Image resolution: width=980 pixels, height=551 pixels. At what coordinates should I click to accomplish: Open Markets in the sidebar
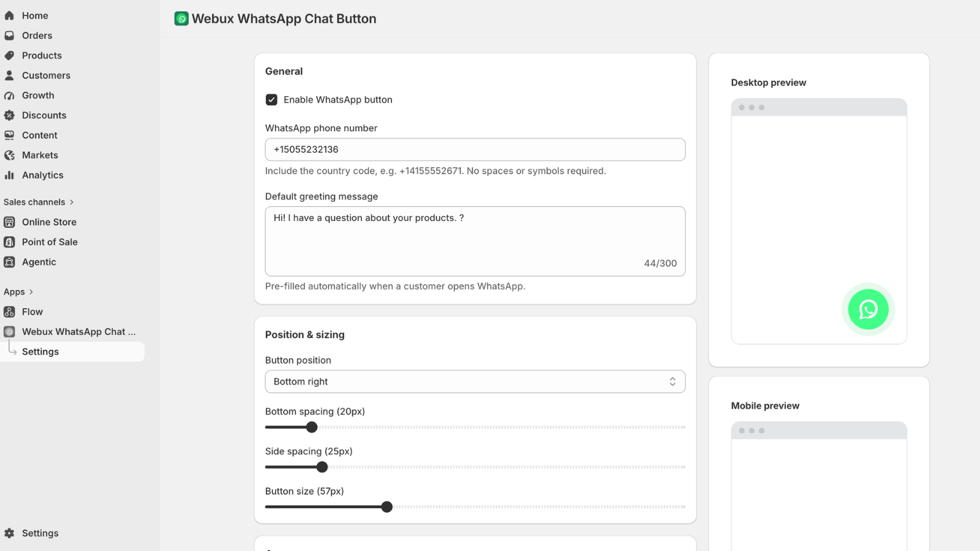40,156
